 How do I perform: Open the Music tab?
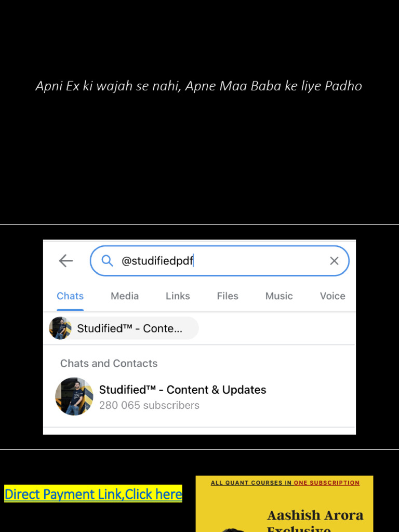pyautogui.click(x=279, y=296)
